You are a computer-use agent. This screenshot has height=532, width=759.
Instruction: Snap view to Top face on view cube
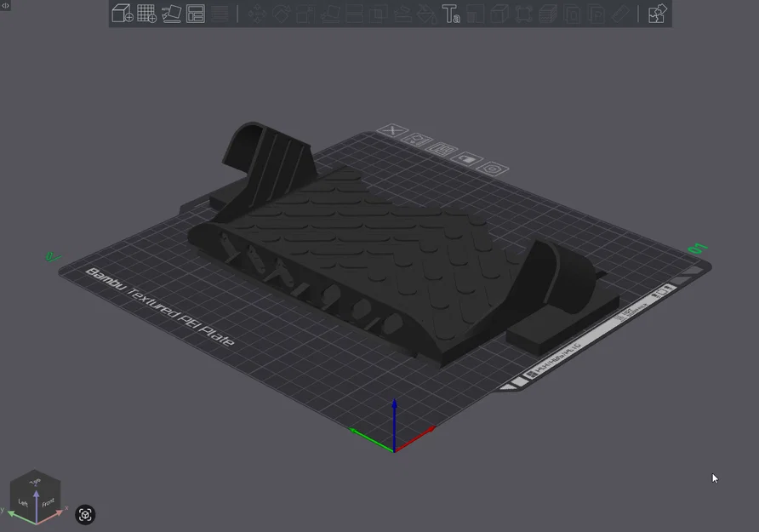point(36,481)
